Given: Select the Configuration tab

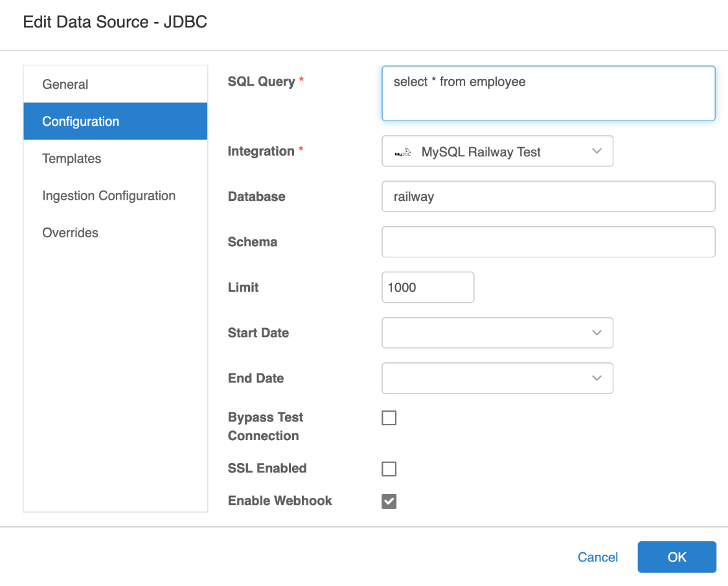Looking at the screenshot, I should pyautogui.click(x=115, y=121).
